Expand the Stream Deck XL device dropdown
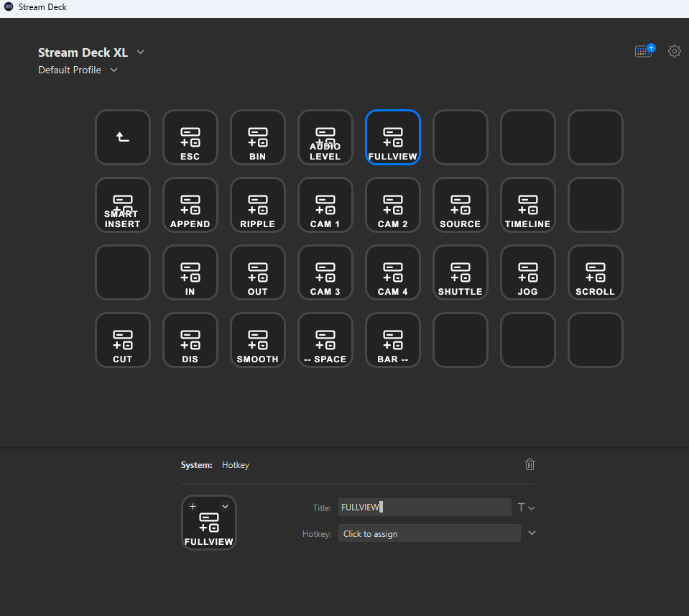The width and height of the screenshot is (689, 616). (140, 52)
